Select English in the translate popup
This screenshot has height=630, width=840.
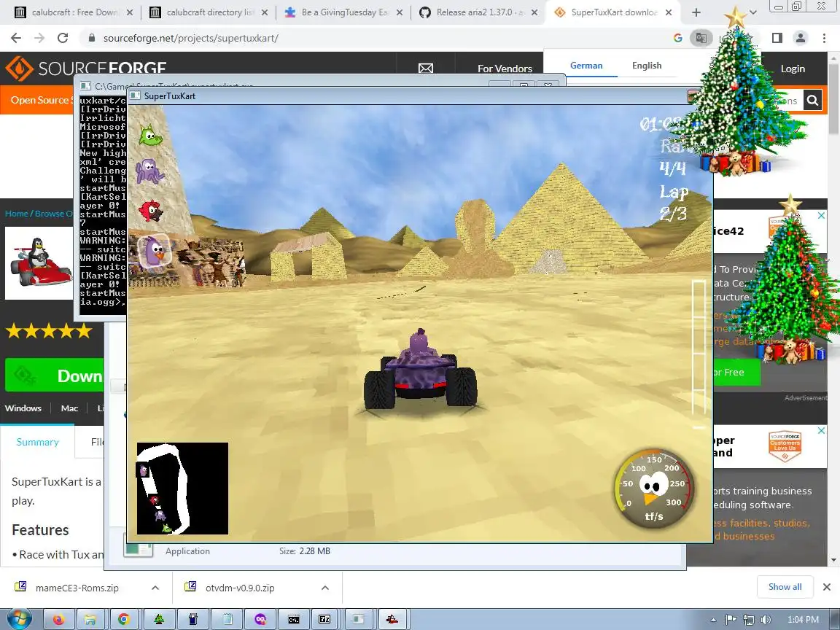(647, 66)
